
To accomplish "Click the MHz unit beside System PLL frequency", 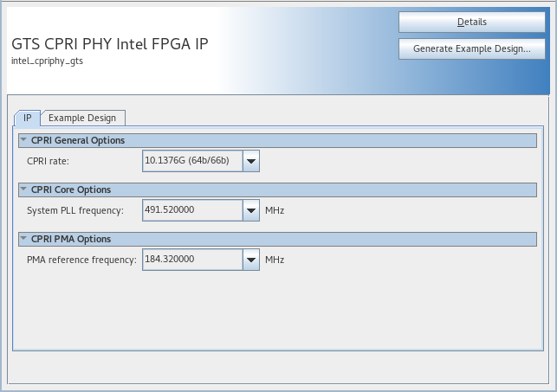I will tap(275, 210).
